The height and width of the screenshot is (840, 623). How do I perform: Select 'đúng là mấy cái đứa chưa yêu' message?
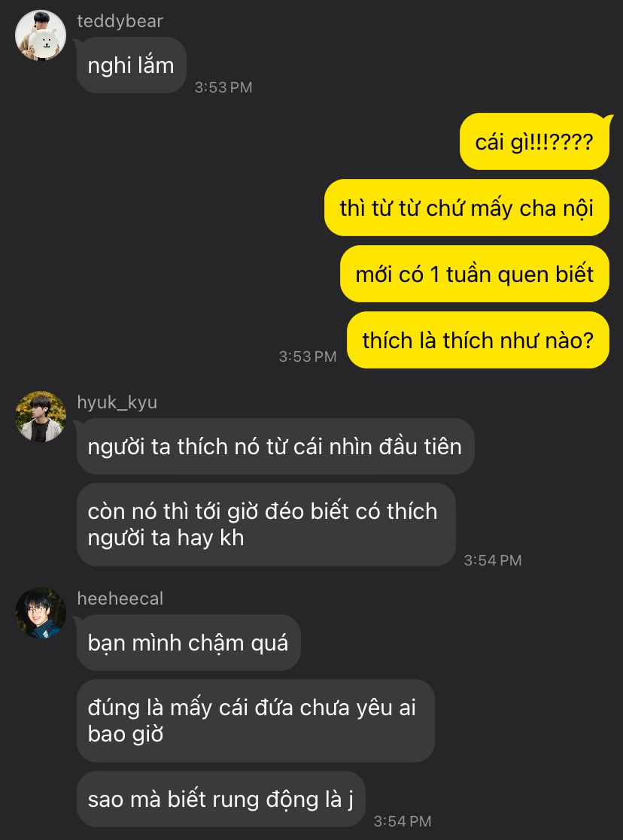256,720
